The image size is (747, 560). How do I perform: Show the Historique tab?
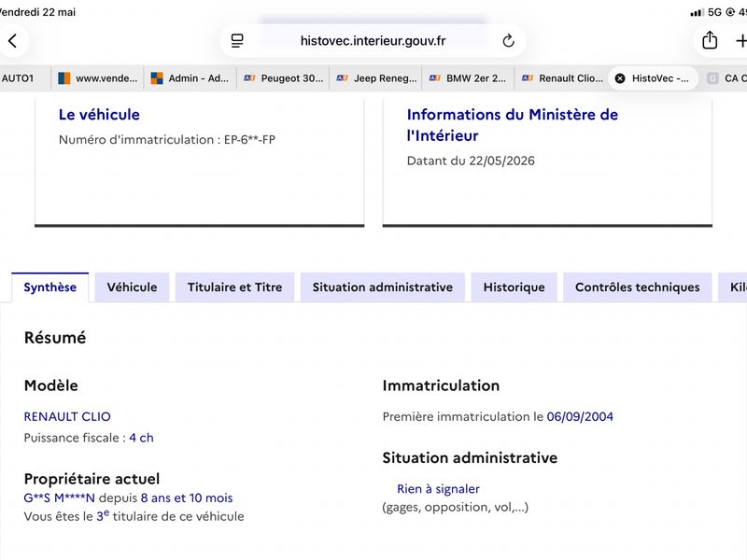click(514, 287)
